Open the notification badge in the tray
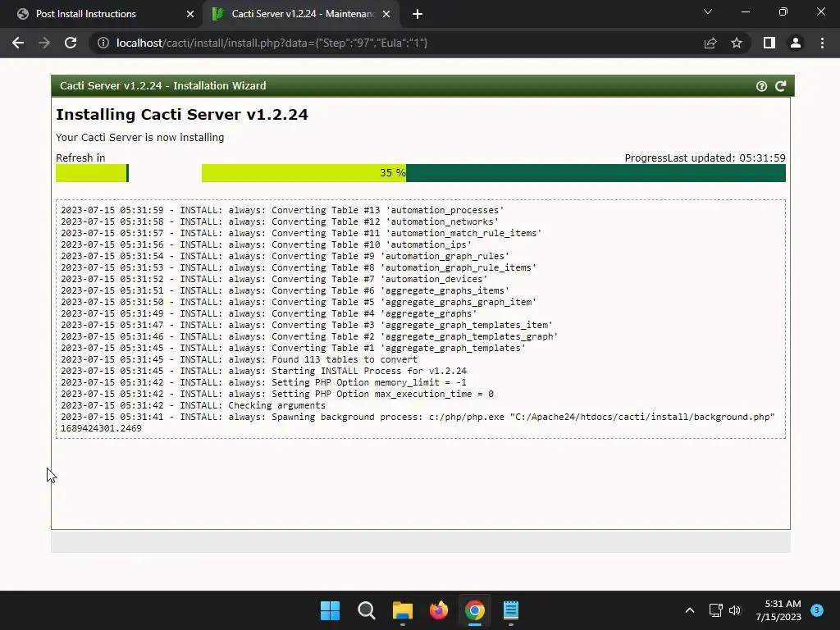Screen dimensions: 840x630 point(817,610)
